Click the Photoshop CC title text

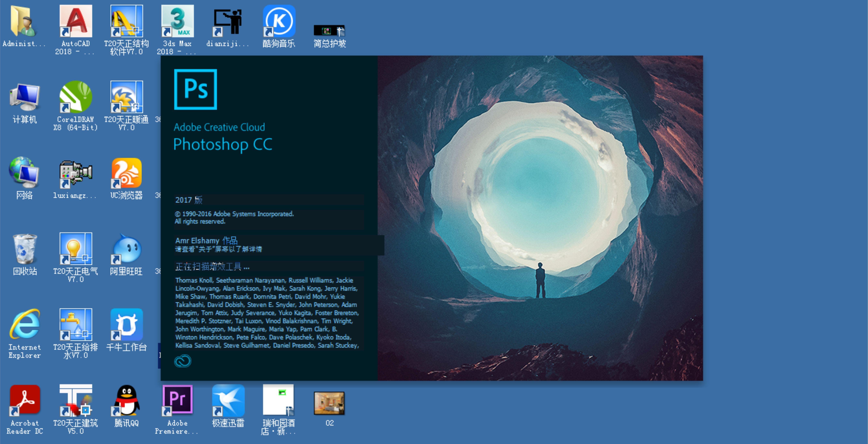tap(223, 145)
